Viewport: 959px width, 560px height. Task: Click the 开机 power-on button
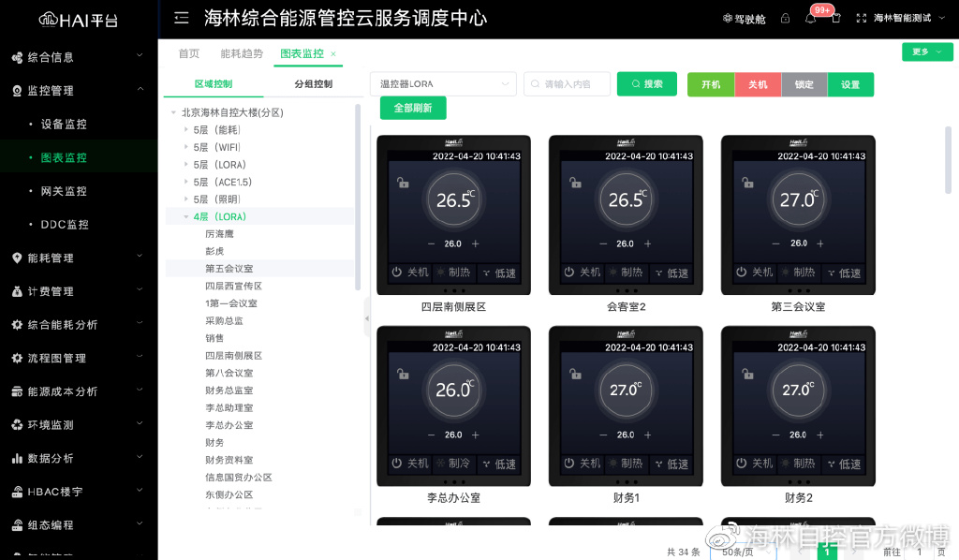[x=711, y=84]
